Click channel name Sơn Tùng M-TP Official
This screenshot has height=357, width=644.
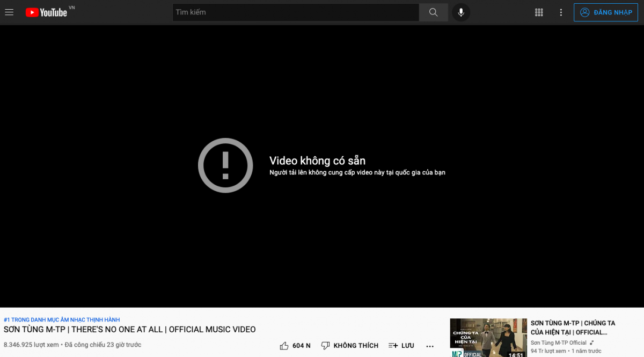click(x=558, y=343)
